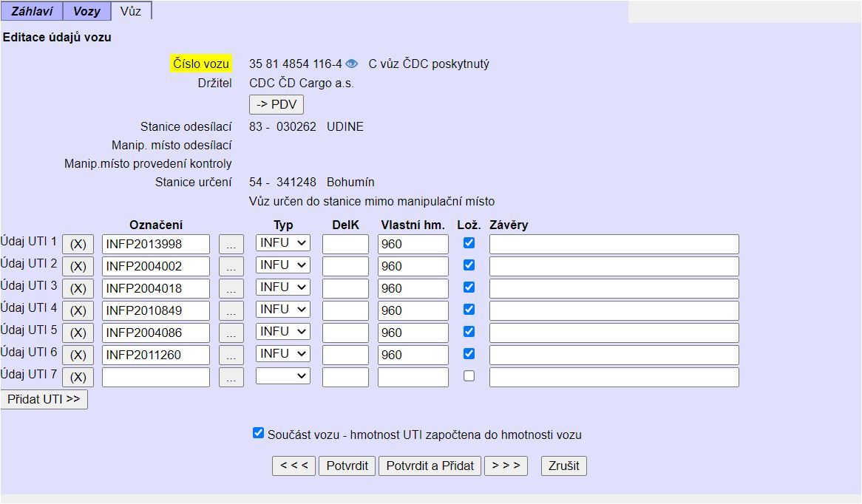This screenshot has width=862, height=504.
Task: Delete UTI 6 row using (X)
Action: (78, 355)
